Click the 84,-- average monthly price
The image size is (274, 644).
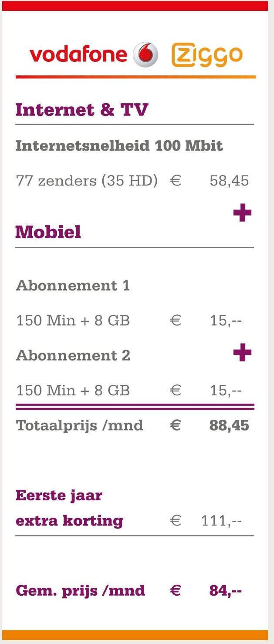tap(226, 591)
